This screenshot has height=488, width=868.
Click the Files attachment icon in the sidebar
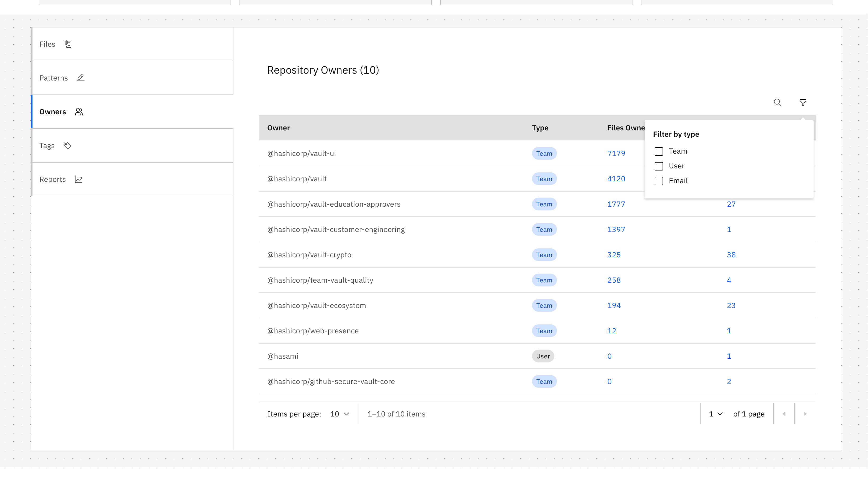68,44
